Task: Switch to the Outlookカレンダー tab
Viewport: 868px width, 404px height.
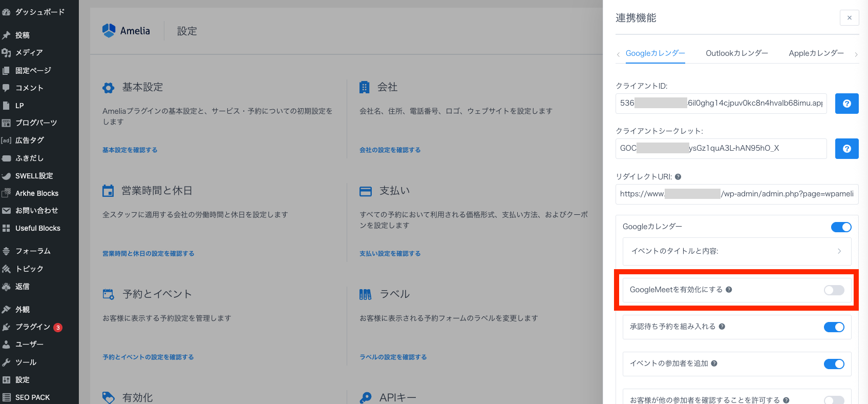Action: [736, 53]
